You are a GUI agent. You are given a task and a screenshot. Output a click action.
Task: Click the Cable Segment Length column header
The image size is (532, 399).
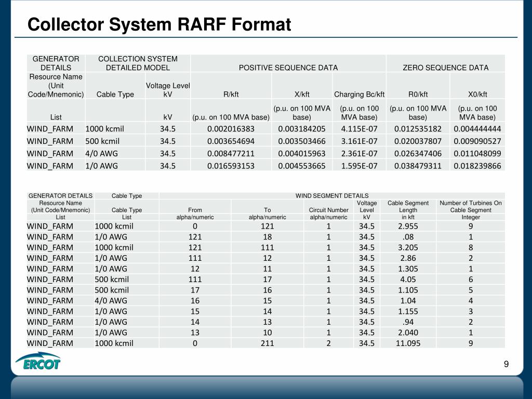(x=408, y=206)
